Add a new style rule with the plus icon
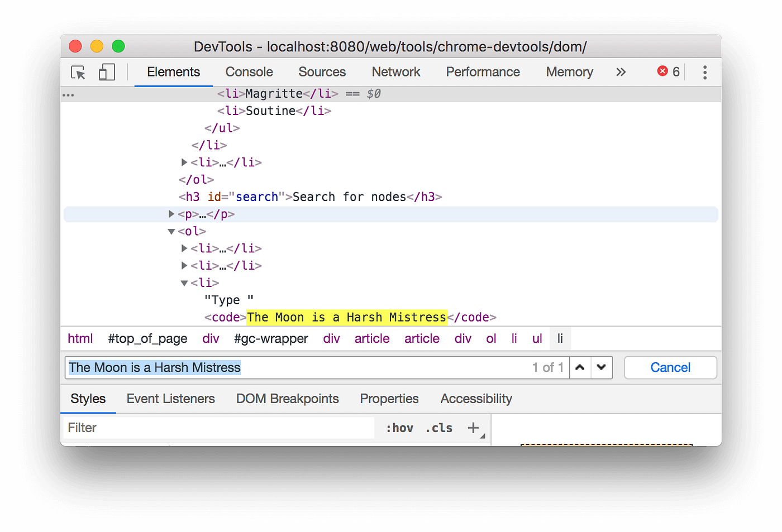 point(473,427)
